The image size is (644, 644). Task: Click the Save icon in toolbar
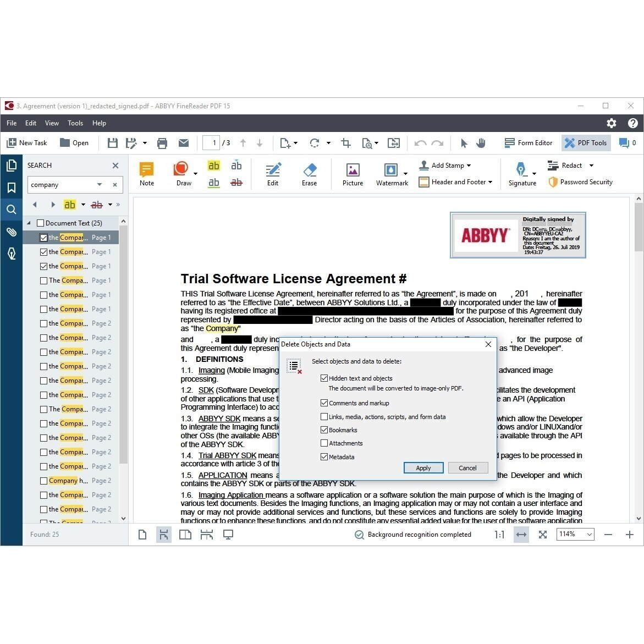[112, 143]
